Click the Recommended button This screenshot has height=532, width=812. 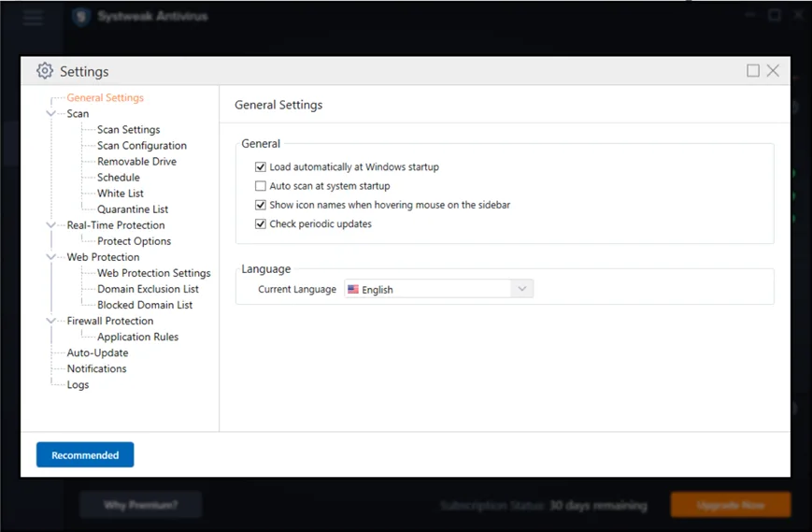point(85,454)
